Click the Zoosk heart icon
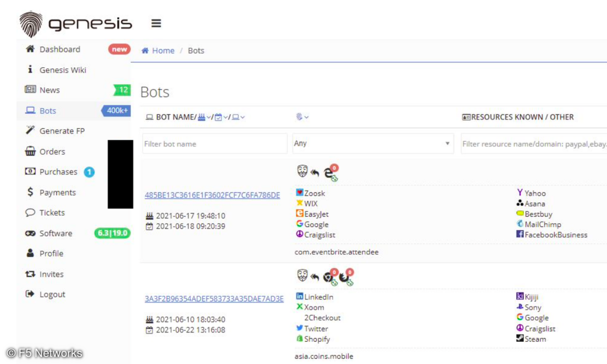Screen dimensions: 607x364 click(300, 193)
